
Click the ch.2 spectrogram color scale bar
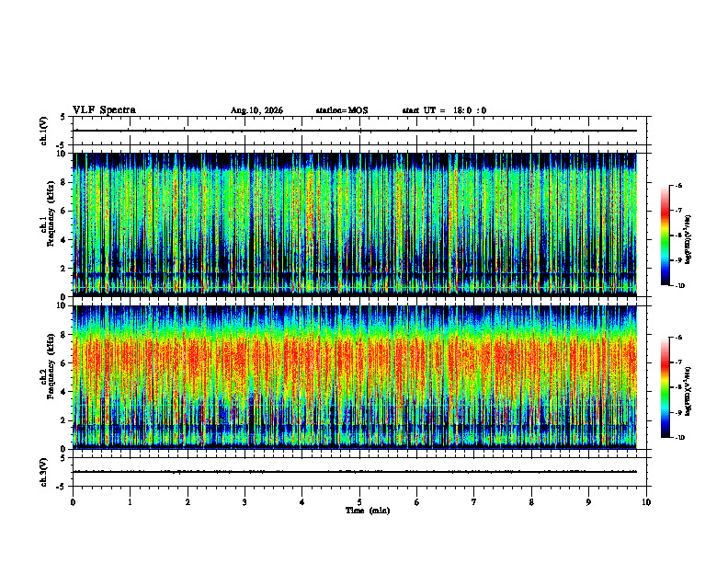(x=665, y=387)
